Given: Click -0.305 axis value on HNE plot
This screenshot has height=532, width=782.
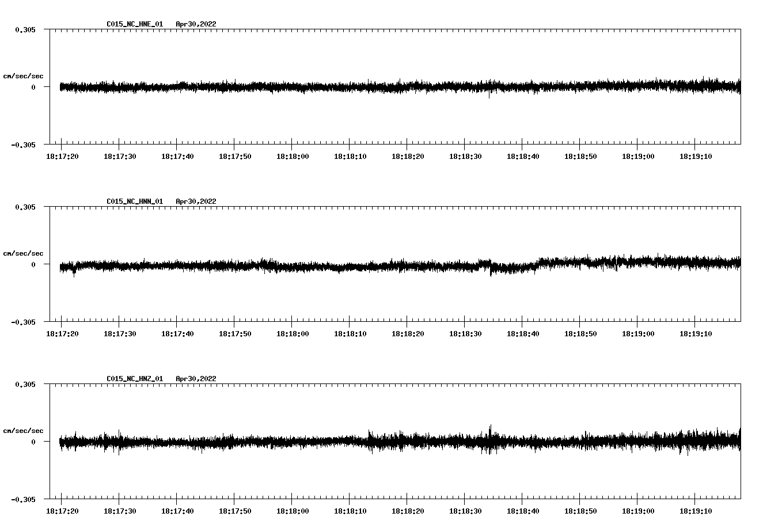Looking at the screenshot, I should [23, 145].
